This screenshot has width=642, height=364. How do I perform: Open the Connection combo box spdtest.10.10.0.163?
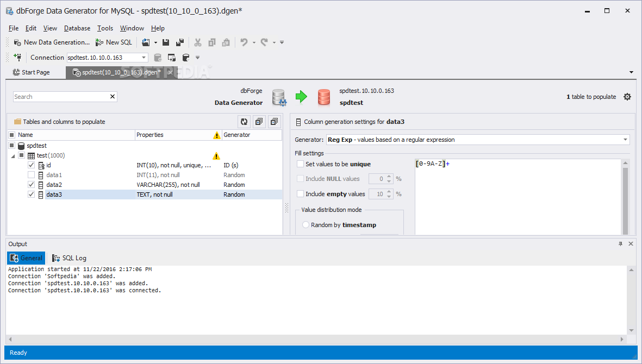pos(107,58)
